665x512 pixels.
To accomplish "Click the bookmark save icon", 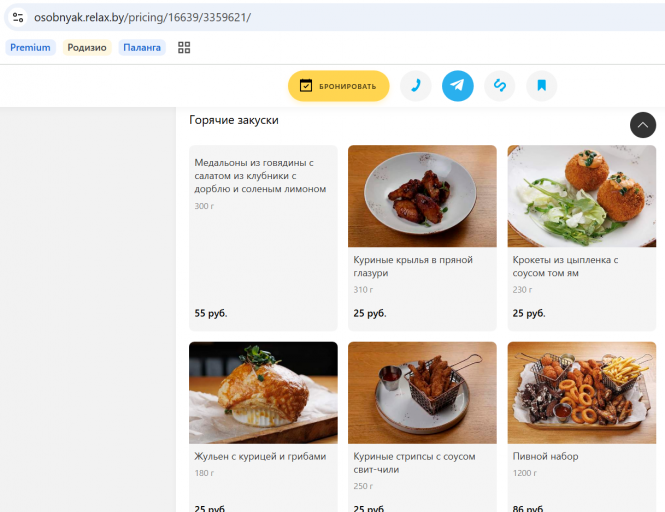I will pos(542,86).
